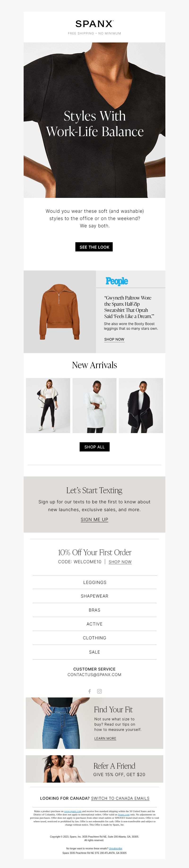Open the Refer A Friend banner
The width and height of the screenshot is (189, 868).
point(94,769)
